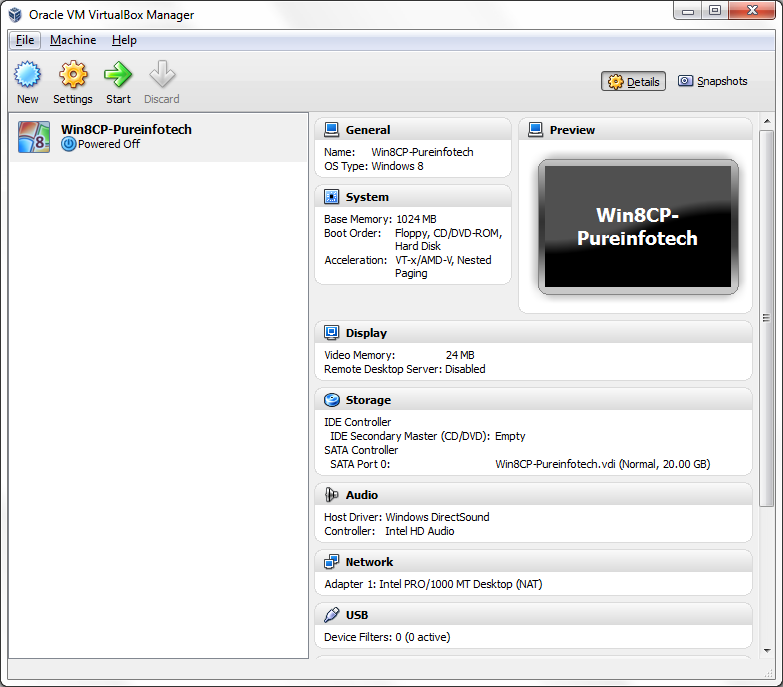The height and width of the screenshot is (687, 783).
Task: Open Settings with the gear icon
Action: (x=73, y=74)
